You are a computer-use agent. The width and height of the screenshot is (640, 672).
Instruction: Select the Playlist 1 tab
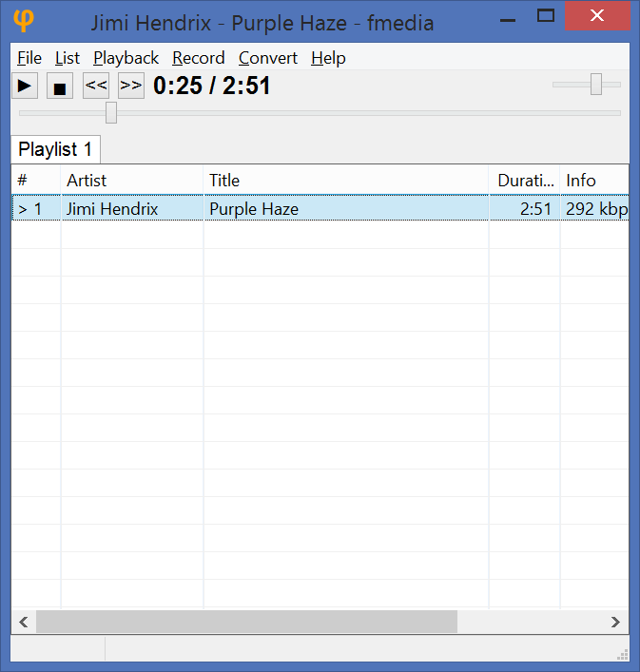(x=55, y=149)
